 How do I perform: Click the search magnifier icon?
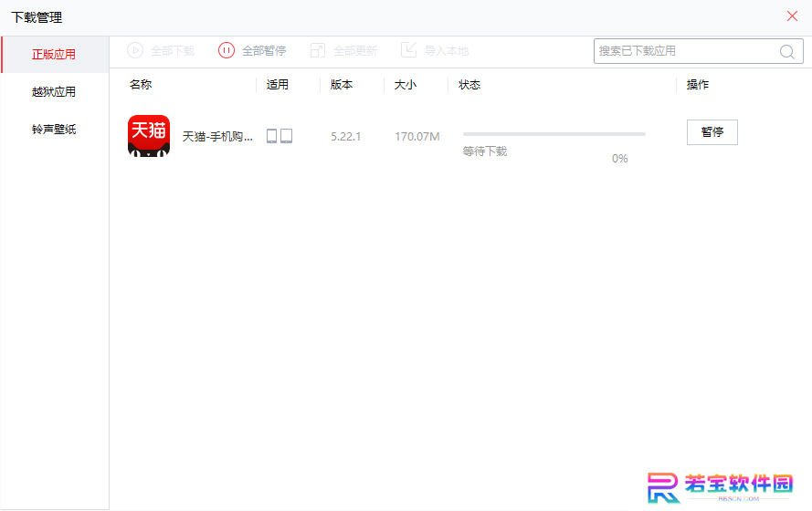click(786, 51)
